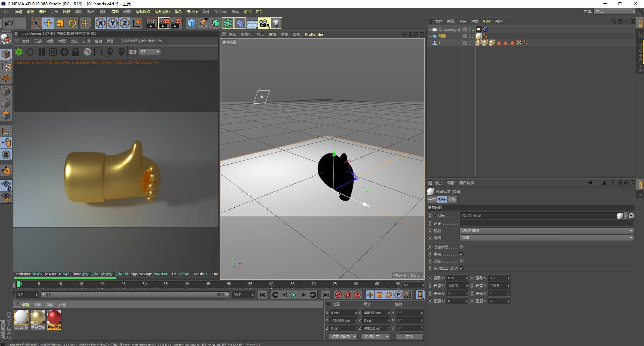Image resolution: width=644 pixels, height=346 pixels.
Task: Switch the coordinate system icon
Action: click(137, 23)
